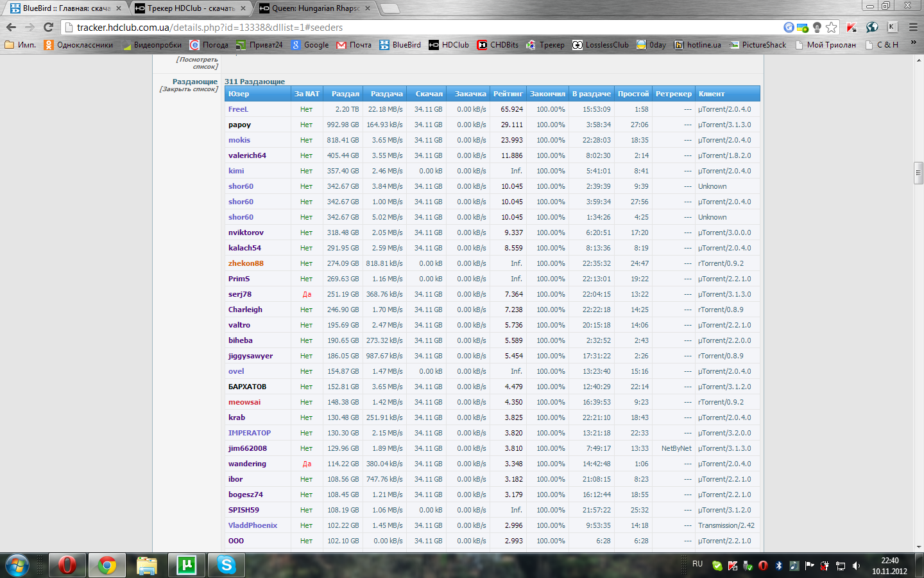Open the Chrome hamburger menu

click(x=913, y=27)
